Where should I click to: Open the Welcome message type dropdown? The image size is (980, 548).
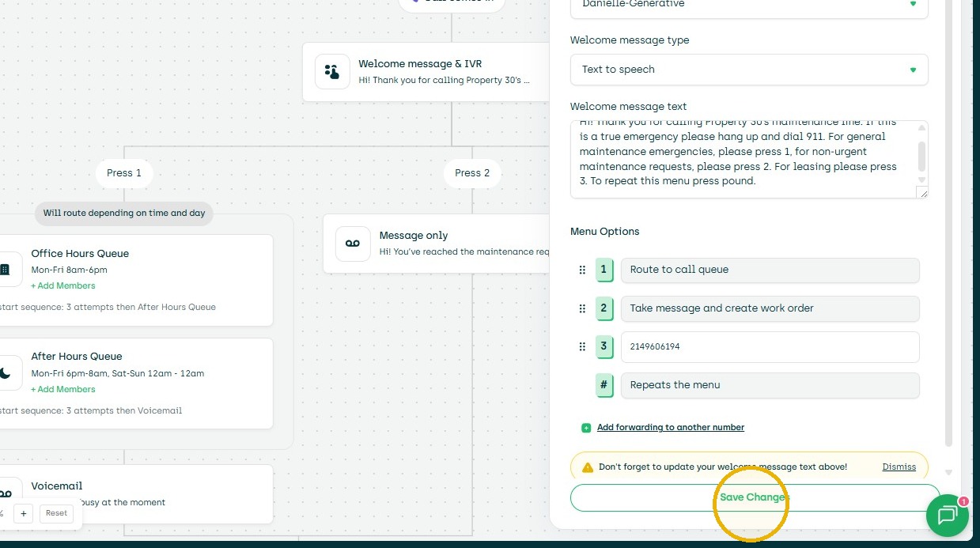[x=749, y=70]
